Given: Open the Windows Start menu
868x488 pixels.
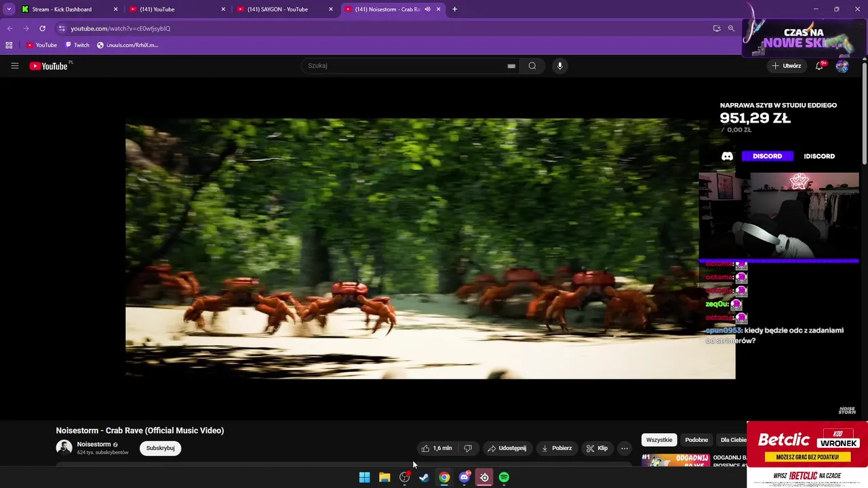Looking at the screenshot, I should pos(364,477).
